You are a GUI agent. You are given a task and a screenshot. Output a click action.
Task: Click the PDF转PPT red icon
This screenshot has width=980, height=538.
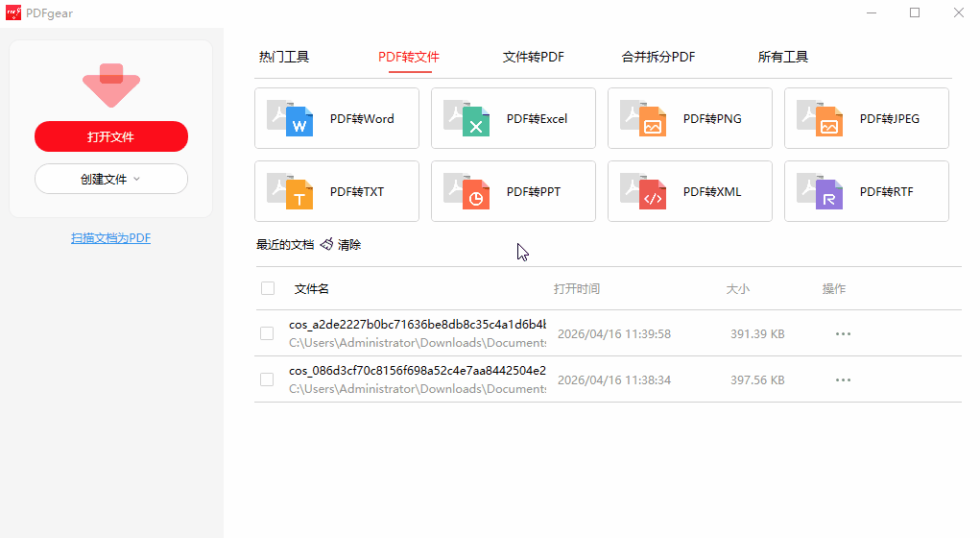(x=466, y=191)
